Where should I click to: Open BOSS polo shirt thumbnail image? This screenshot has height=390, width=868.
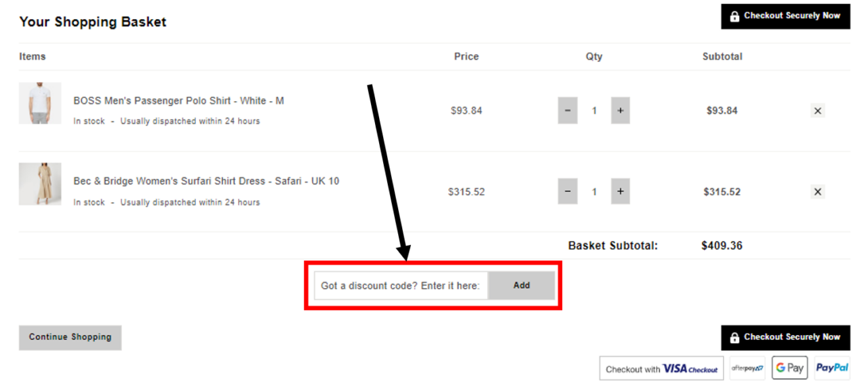tap(40, 103)
